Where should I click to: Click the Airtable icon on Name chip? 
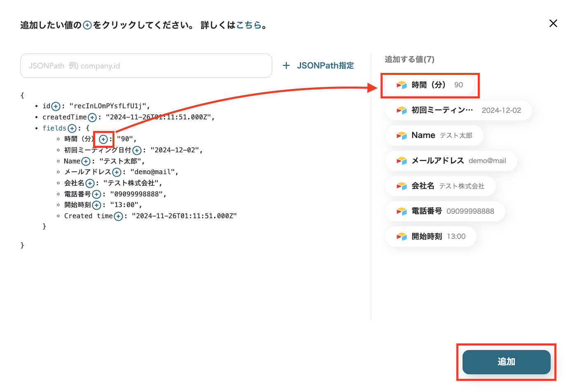(402, 135)
